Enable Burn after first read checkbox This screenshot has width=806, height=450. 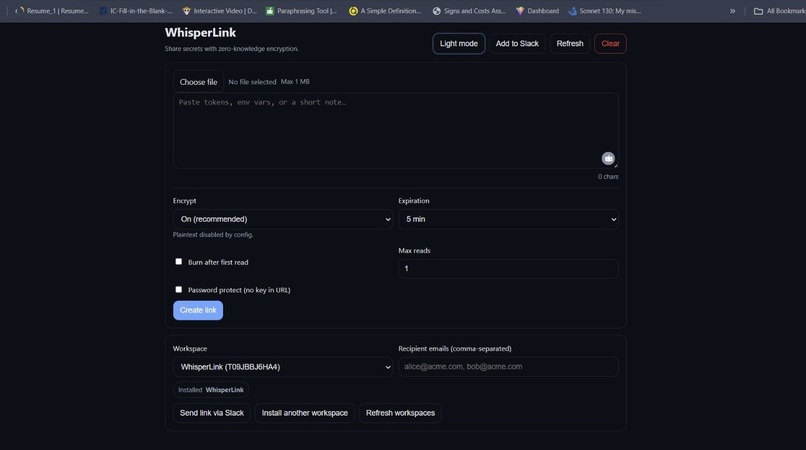coord(178,262)
